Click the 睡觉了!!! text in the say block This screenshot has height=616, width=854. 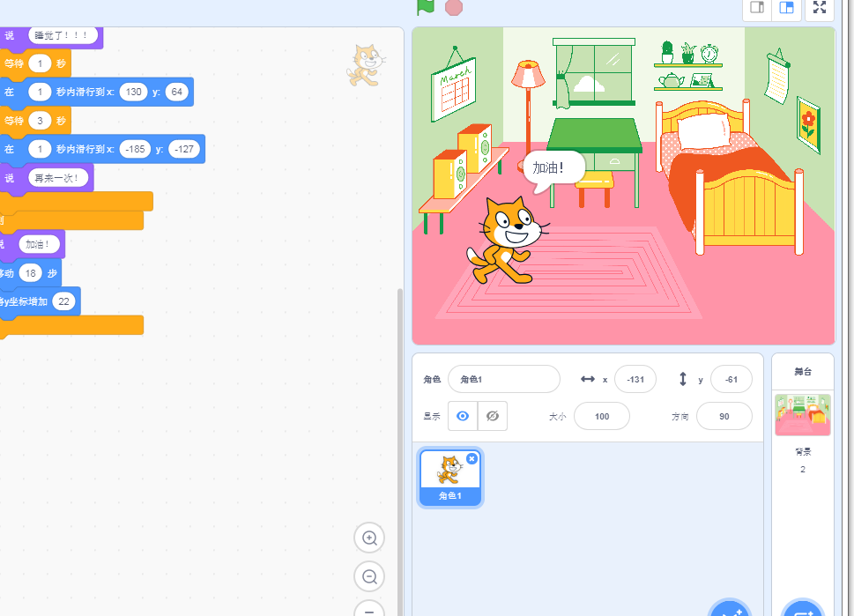point(63,35)
